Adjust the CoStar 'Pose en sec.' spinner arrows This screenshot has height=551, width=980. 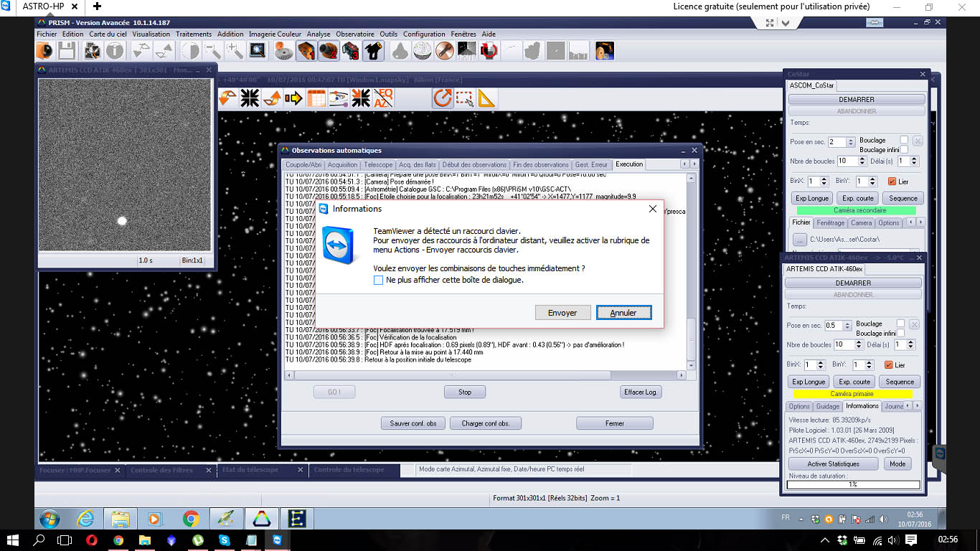coord(851,142)
